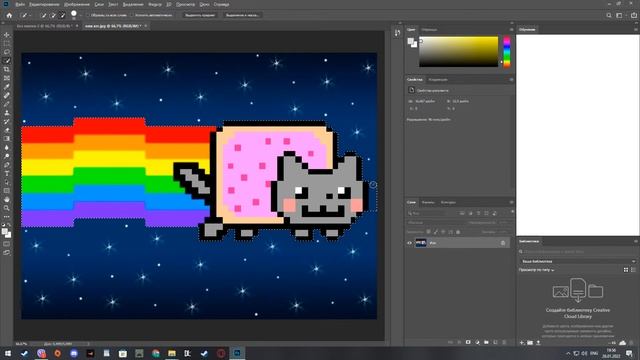Select the Quick Selection tool in toolbox
Screen dimensions: 640x360
(x=7, y=60)
